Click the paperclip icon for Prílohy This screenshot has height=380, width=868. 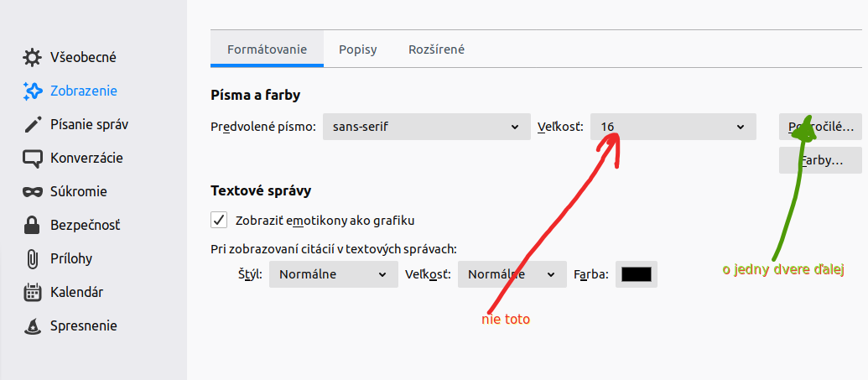(33, 259)
